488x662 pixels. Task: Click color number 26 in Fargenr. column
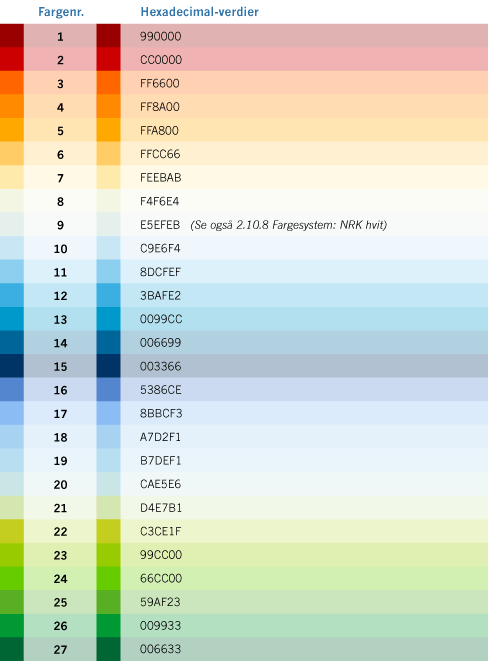click(x=60, y=627)
